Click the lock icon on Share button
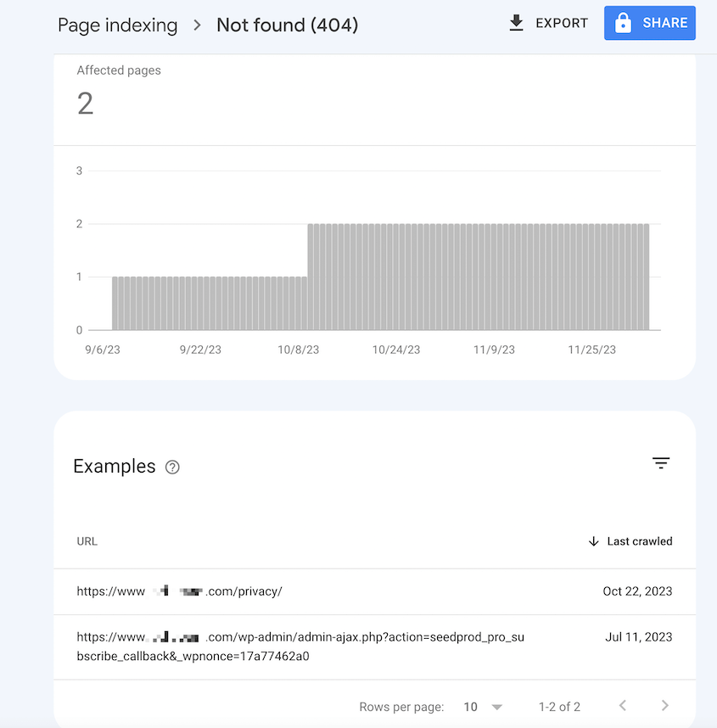 623,24
